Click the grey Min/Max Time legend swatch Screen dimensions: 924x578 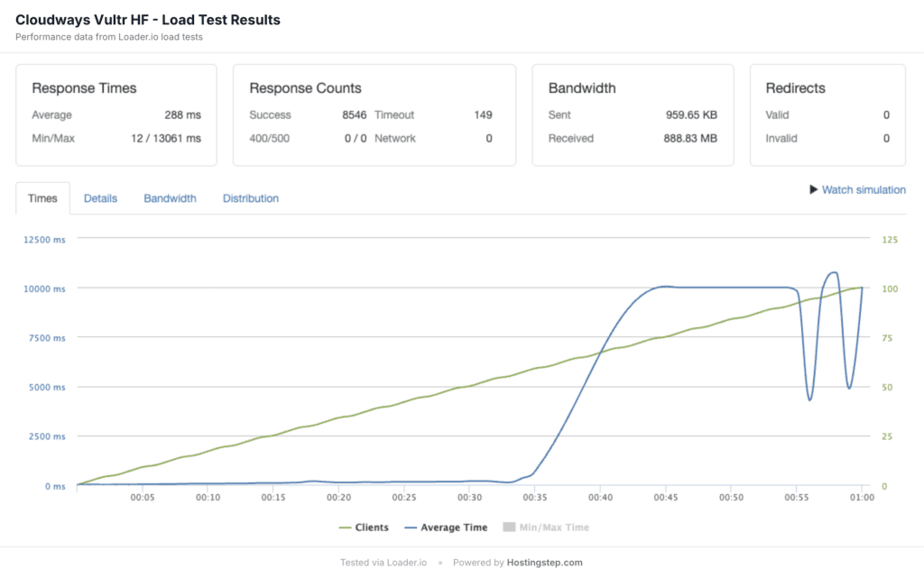click(x=509, y=527)
